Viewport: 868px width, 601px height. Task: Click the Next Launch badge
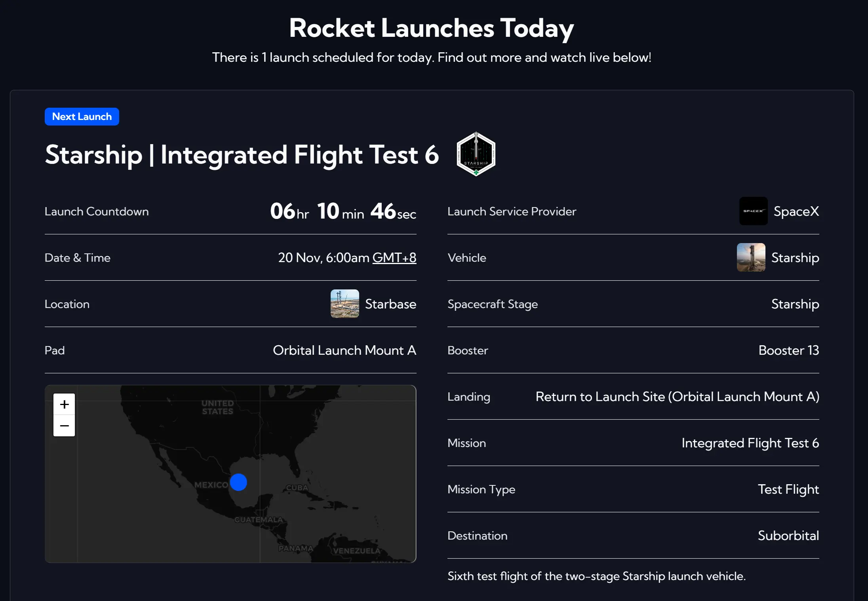click(x=82, y=116)
